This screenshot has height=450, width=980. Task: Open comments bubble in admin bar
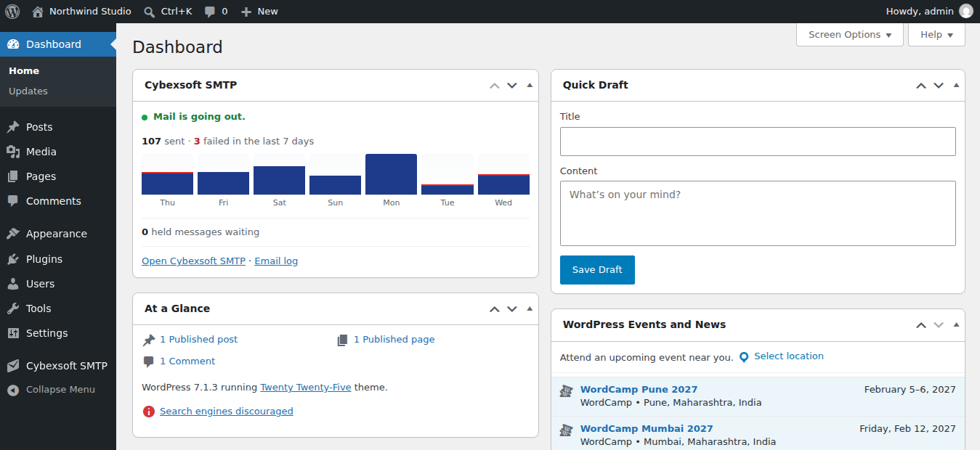point(210,12)
